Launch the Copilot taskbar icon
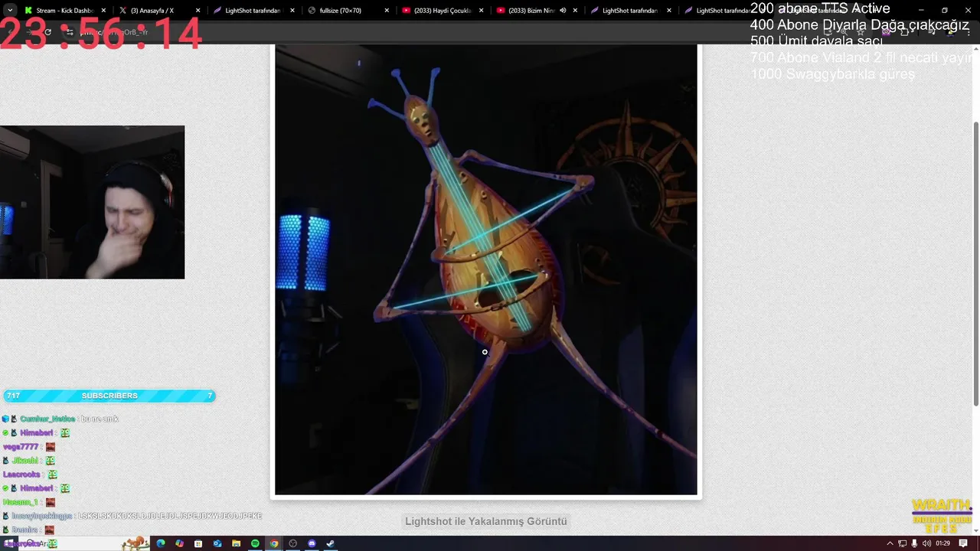This screenshot has height=551, width=980. (x=179, y=543)
